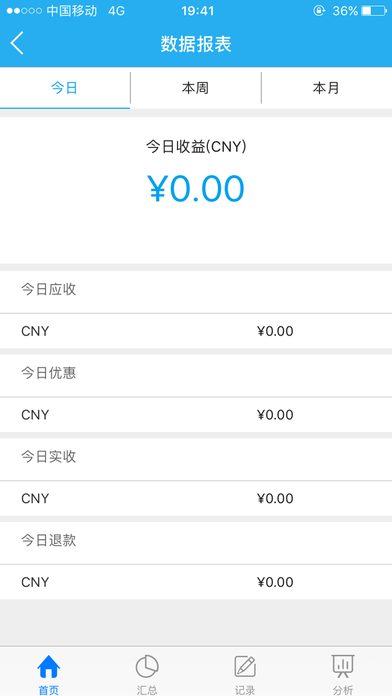Open the 记录 edit note icon

click(245, 667)
